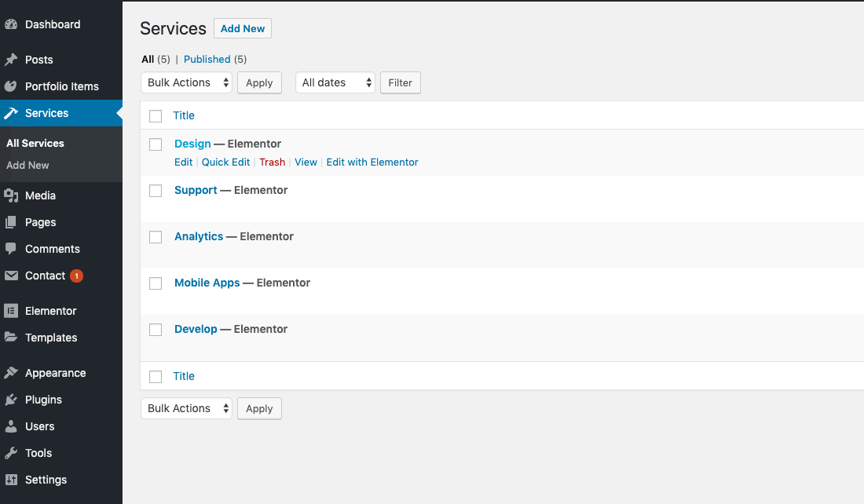The width and height of the screenshot is (864, 504).
Task: Toggle the select-all checkbox in header row
Action: click(156, 116)
